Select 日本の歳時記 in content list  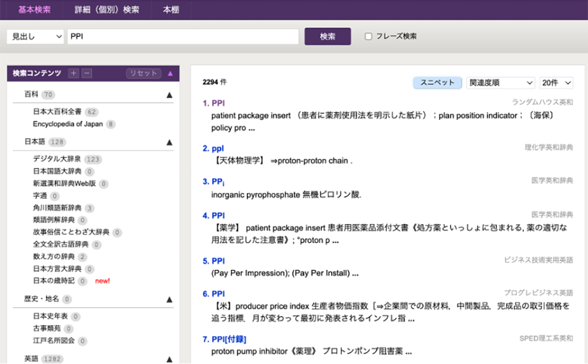point(54,280)
